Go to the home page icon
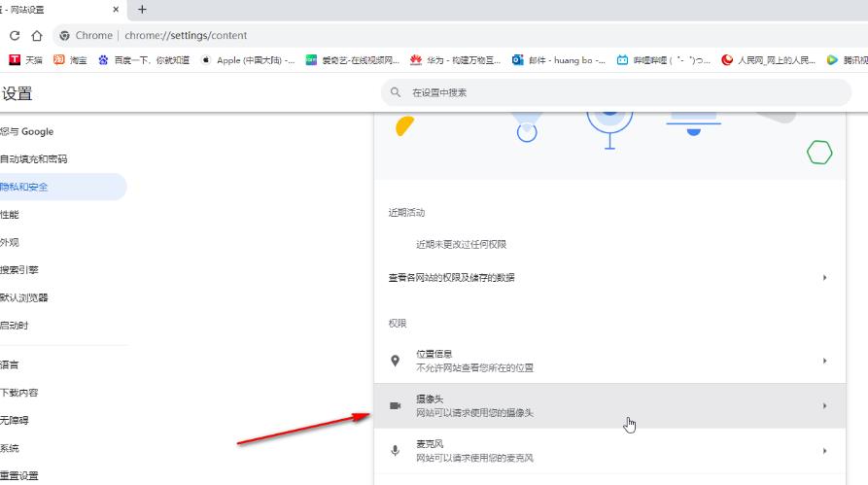The width and height of the screenshot is (868, 485). (37, 35)
